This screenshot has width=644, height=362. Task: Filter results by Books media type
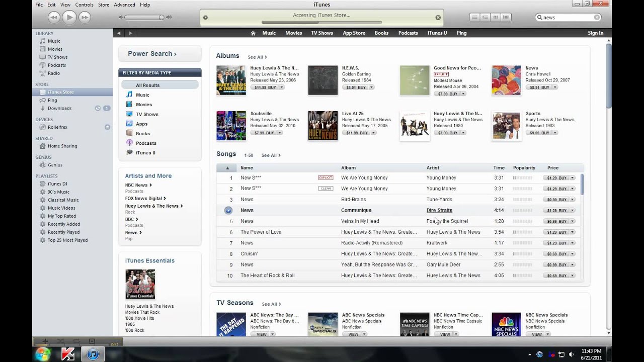[143, 134]
